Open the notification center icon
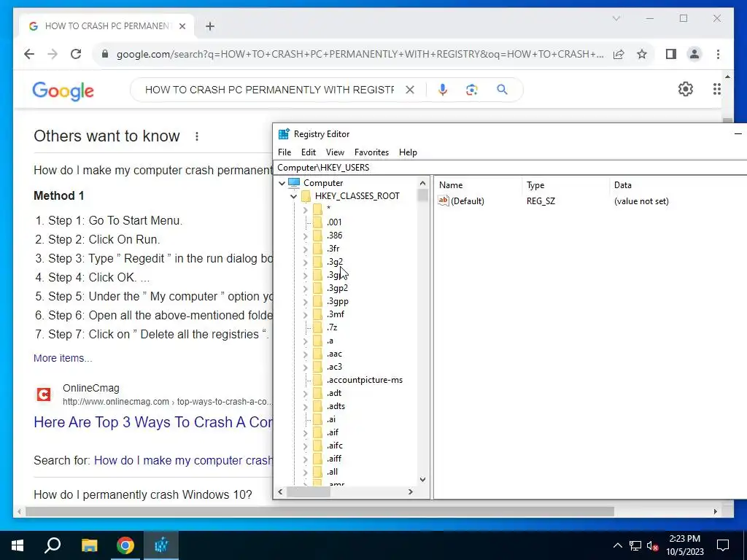This screenshot has height=560, width=747. click(723, 545)
